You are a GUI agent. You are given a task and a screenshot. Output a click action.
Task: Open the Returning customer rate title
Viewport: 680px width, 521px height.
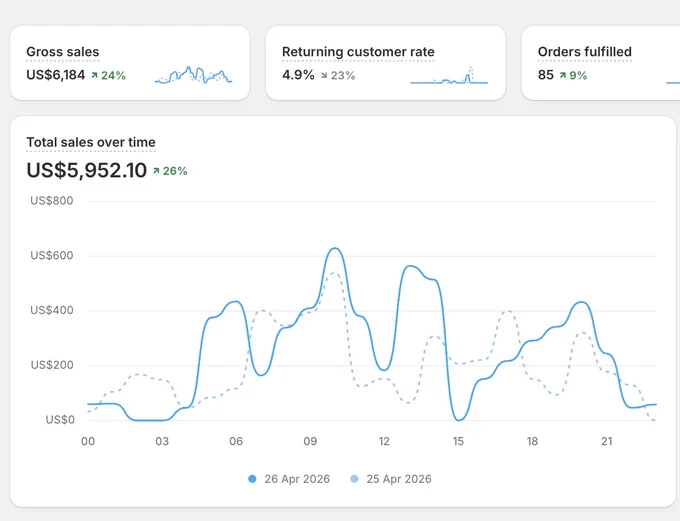pos(358,52)
